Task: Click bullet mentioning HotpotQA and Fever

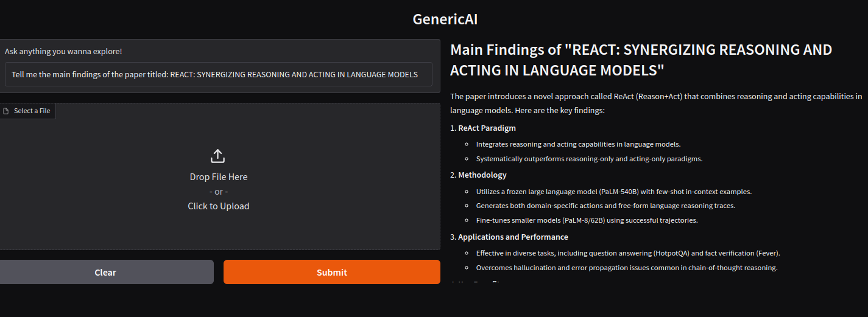Action: click(x=628, y=253)
